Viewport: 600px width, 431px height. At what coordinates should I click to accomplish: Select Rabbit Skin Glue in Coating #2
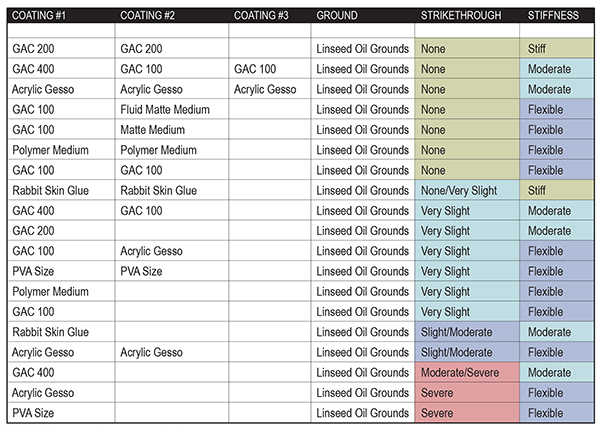[171, 190]
